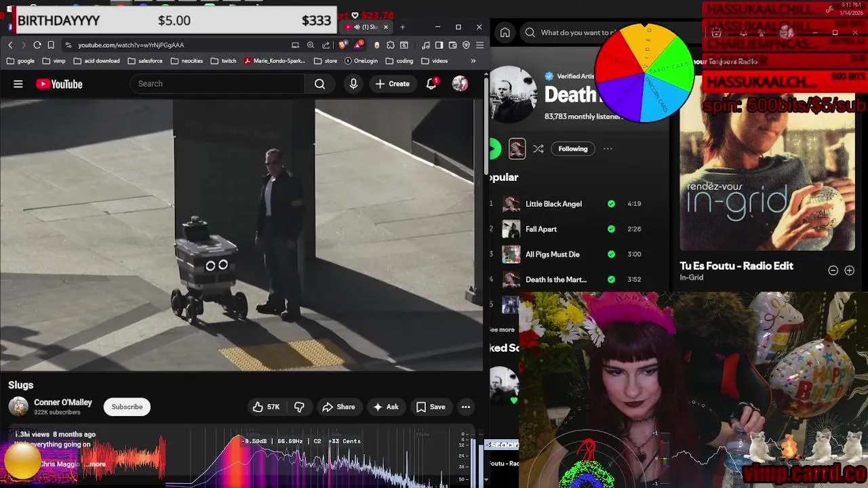
Task: Go back in the browser
Action: point(10,45)
